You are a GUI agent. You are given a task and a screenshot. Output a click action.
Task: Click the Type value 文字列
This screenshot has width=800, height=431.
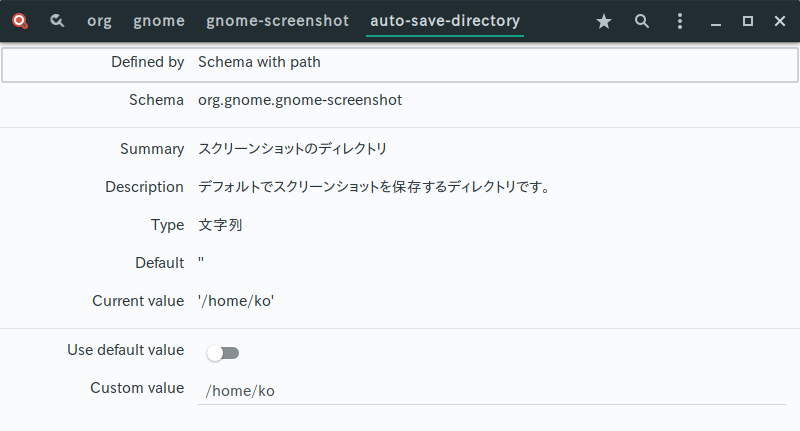[220, 225]
